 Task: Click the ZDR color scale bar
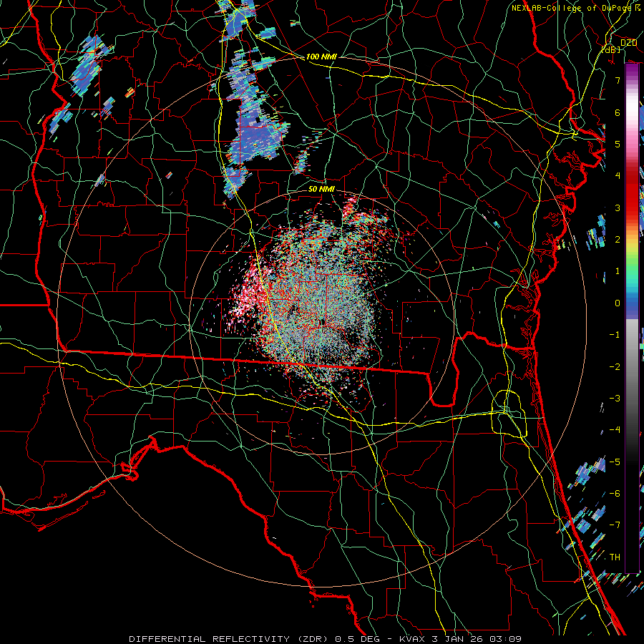click(x=632, y=318)
